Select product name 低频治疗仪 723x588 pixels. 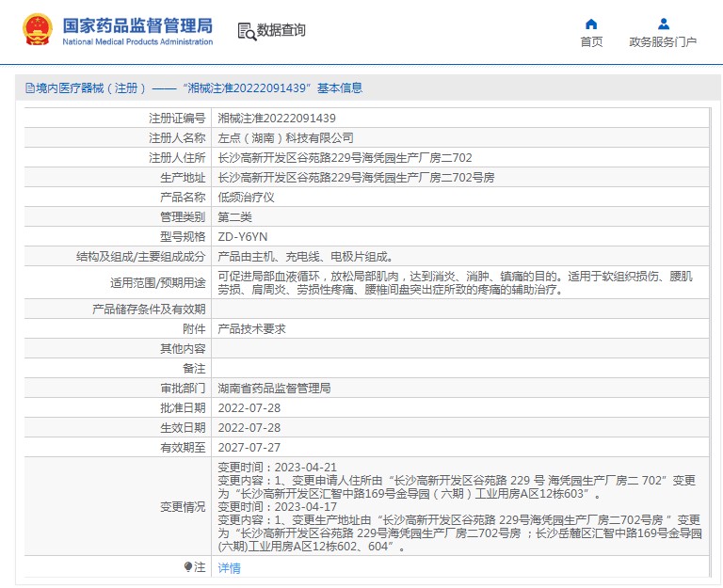coord(246,198)
